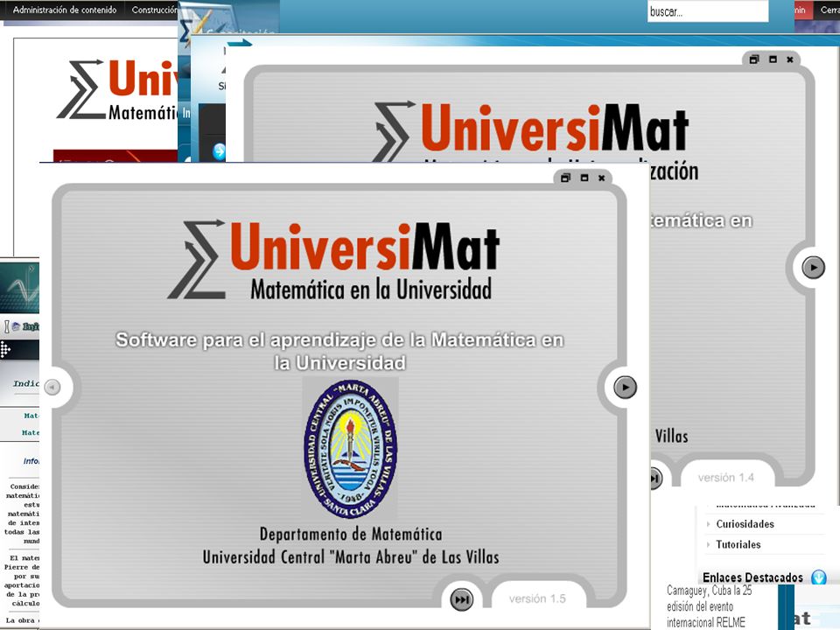Click maximize icon of version 1.4 window
This screenshot has width=840, height=630.
click(773, 59)
